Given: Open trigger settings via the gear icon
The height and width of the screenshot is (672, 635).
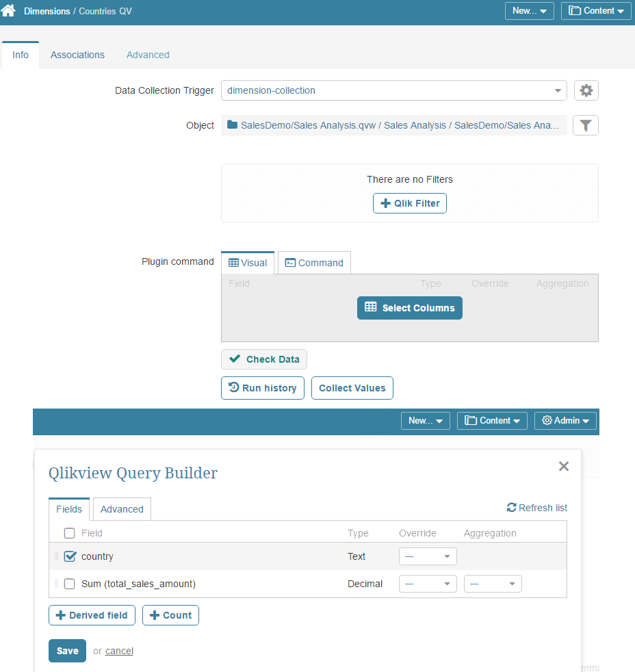Looking at the screenshot, I should tap(586, 90).
